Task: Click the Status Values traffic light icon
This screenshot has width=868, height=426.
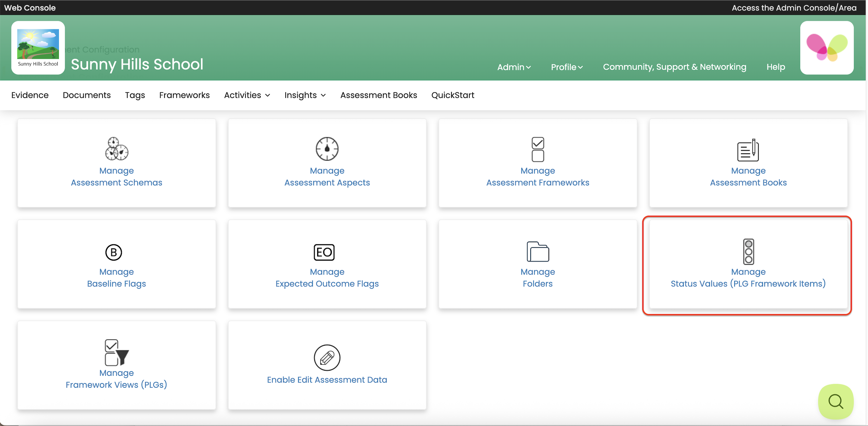Action: tap(748, 252)
